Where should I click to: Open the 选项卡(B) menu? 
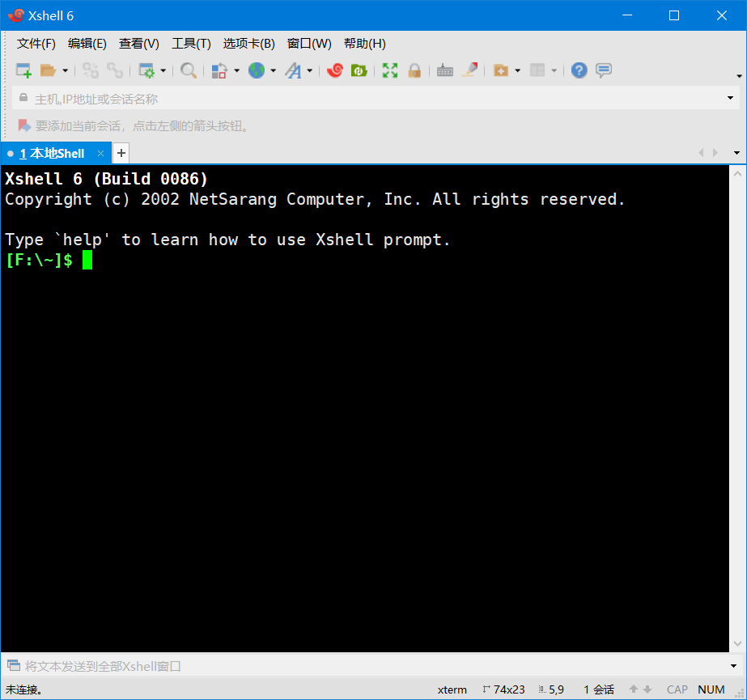click(x=248, y=44)
